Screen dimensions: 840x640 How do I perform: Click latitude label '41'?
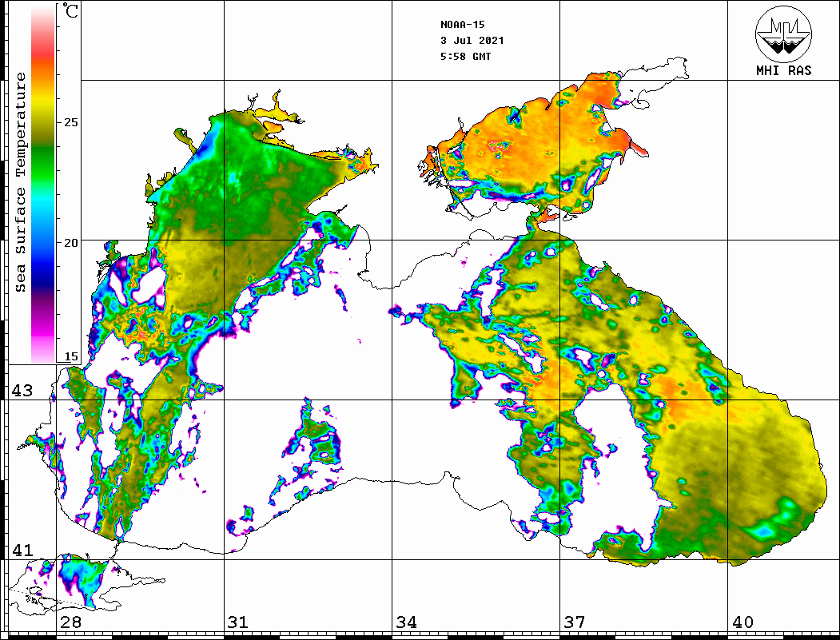(x=22, y=551)
